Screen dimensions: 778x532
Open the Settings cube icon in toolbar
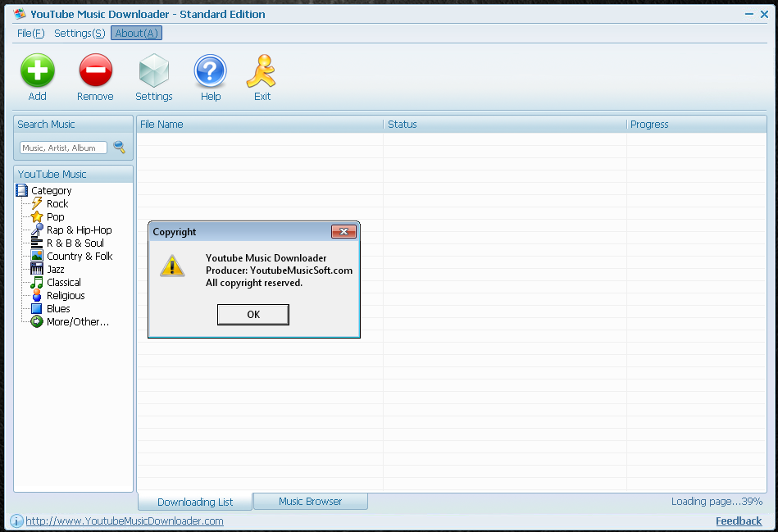click(154, 70)
